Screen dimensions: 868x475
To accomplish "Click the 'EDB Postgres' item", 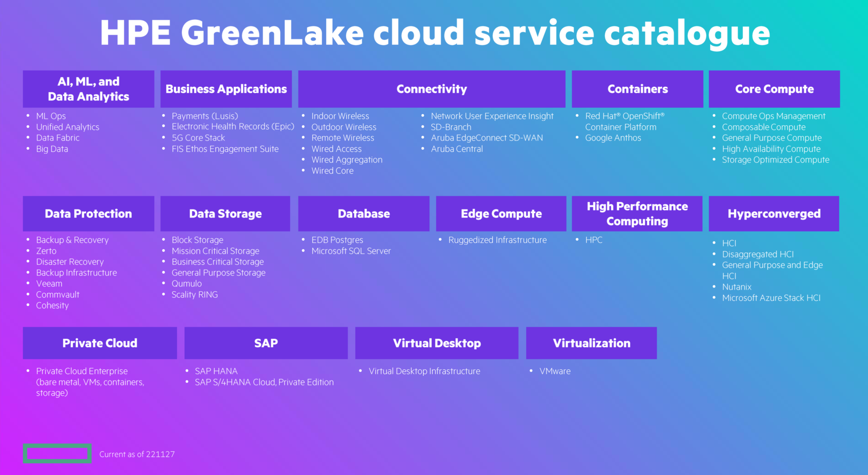I will pos(337,240).
